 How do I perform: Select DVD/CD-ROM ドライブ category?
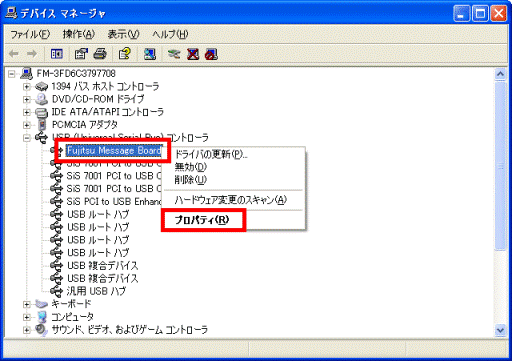click(x=98, y=99)
